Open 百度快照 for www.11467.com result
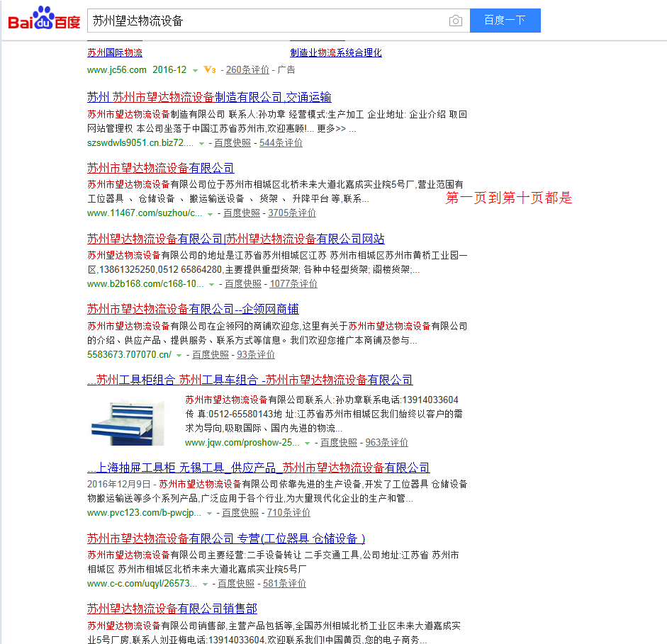Screen dimensions: 667x644 pyautogui.click(x=242, y=213)
